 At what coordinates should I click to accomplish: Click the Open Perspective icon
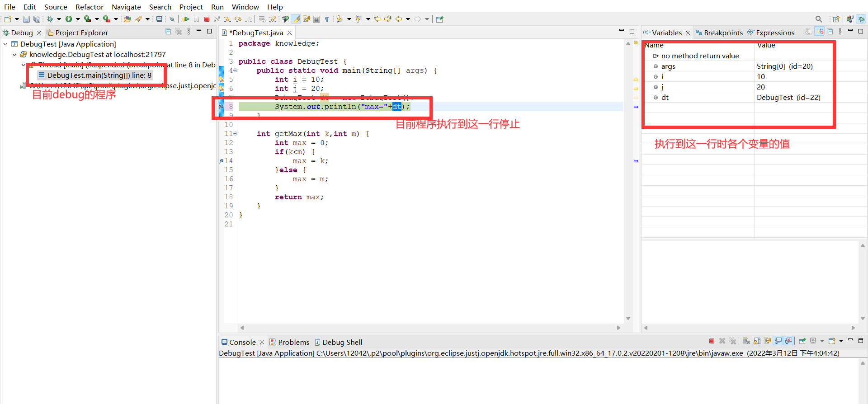click(836, 19)
